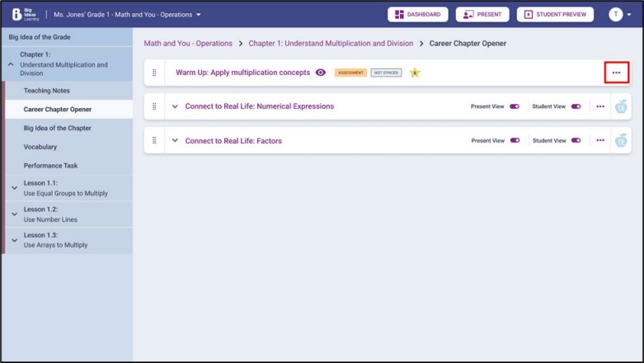This screenshot has height=363, width=644.
Task: Click the Student Preview button
Action: pos(555,14)
